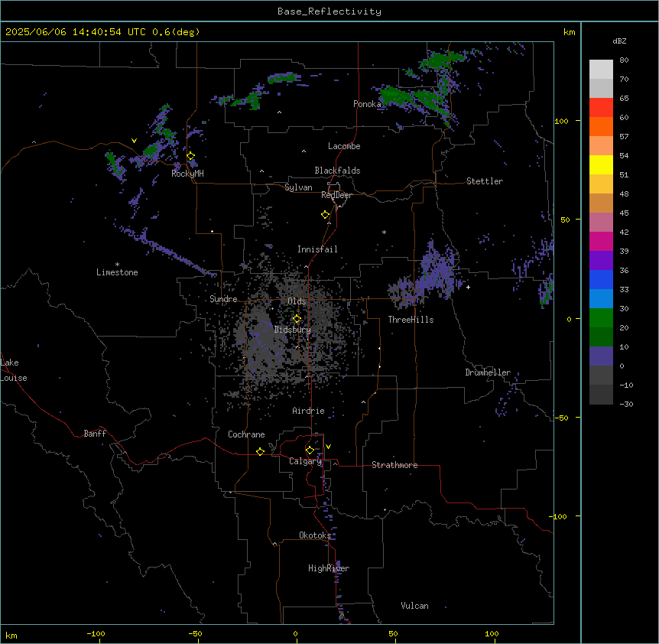Viewport: 659px width, 644px height.
Task: Pick the red 60-65 dBZ legend swatch
Action: [601, 108]
